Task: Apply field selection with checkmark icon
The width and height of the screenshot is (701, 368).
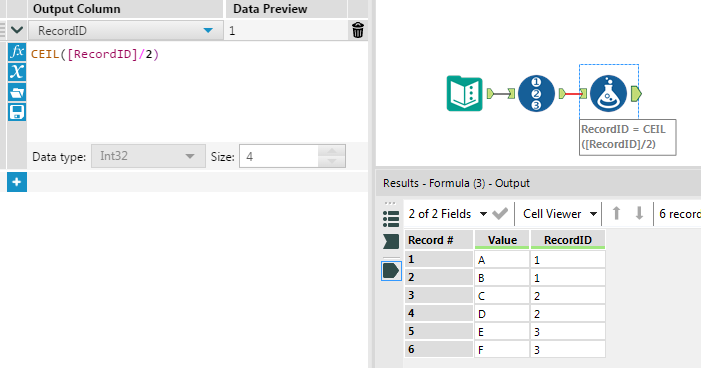Action: click(500, 214)
